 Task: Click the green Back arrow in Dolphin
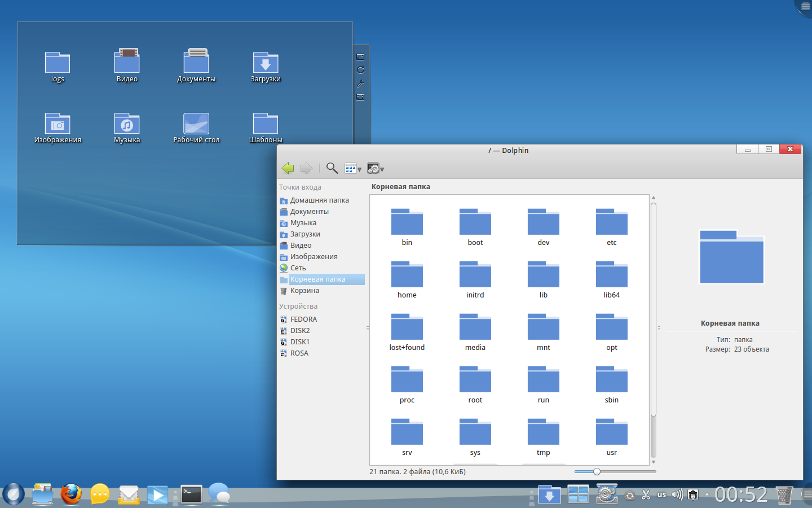pyautogui.click(x=288, y=168)
